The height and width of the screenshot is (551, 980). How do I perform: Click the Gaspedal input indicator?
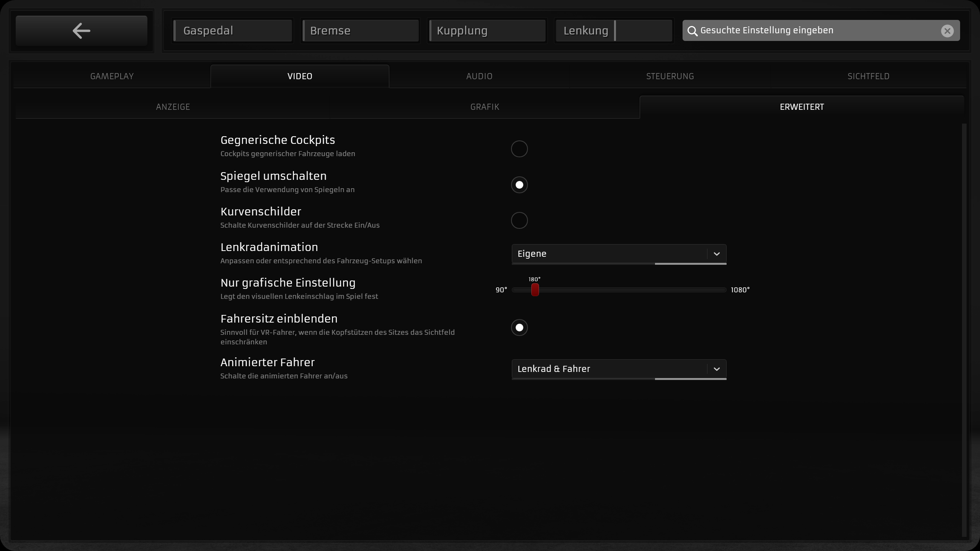pyautogui.click(x=232, y=31)
